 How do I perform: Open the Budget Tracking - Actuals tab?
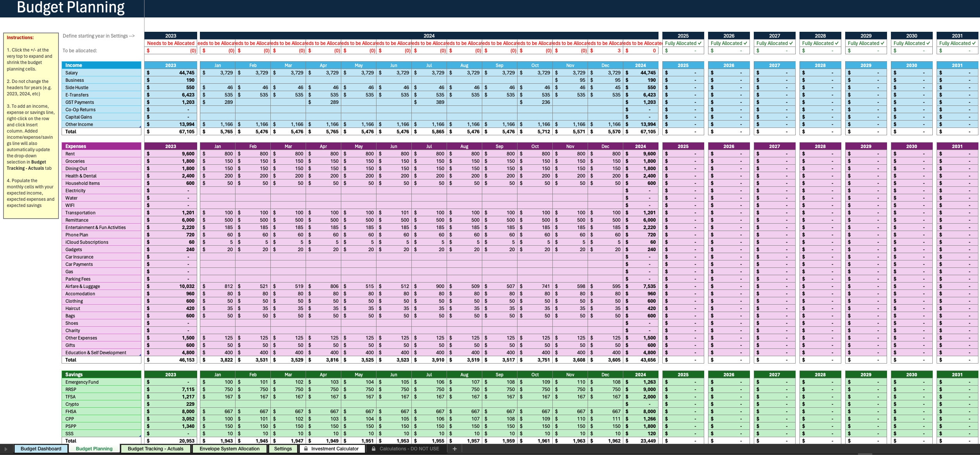click(x=155, y=448)
